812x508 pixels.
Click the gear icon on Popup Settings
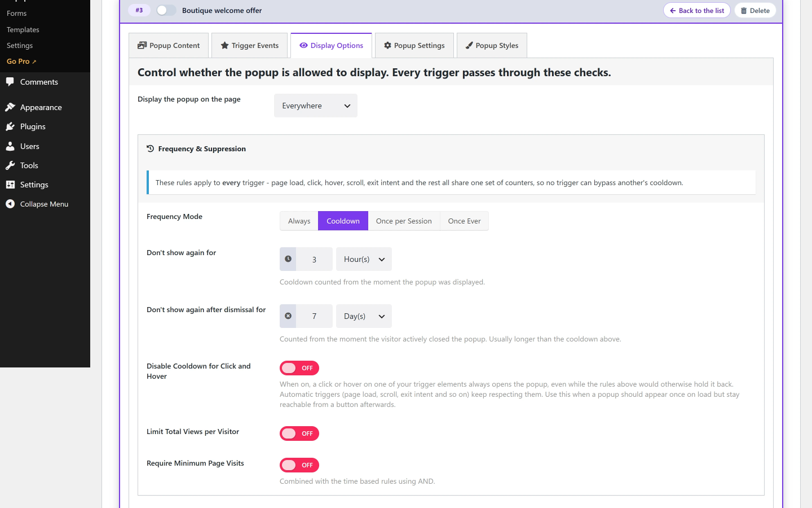click(387, 46)
